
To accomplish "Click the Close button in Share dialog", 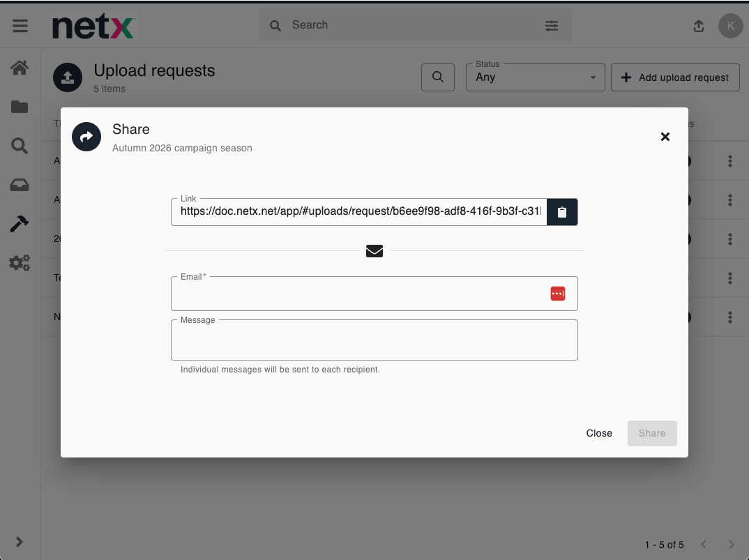I will 598,433.
